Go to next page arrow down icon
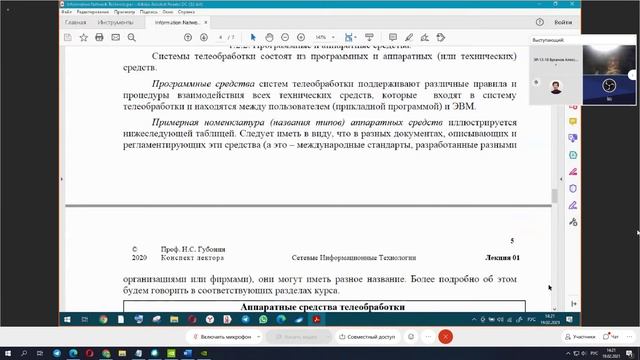Image resolution: width=640 pixels, height=360 pixels. [x=204, y=38]
